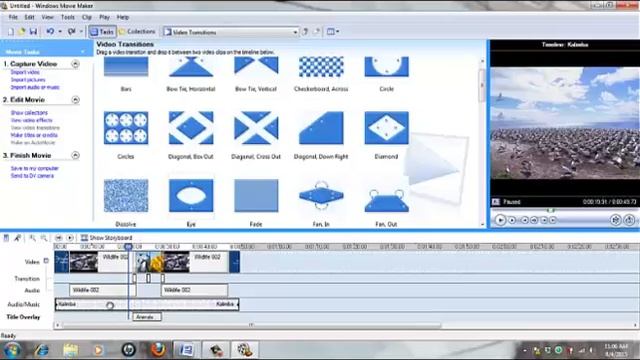Click the New Project toolbar icon
This screenshot has width=640, height=360.
(11, 31)
